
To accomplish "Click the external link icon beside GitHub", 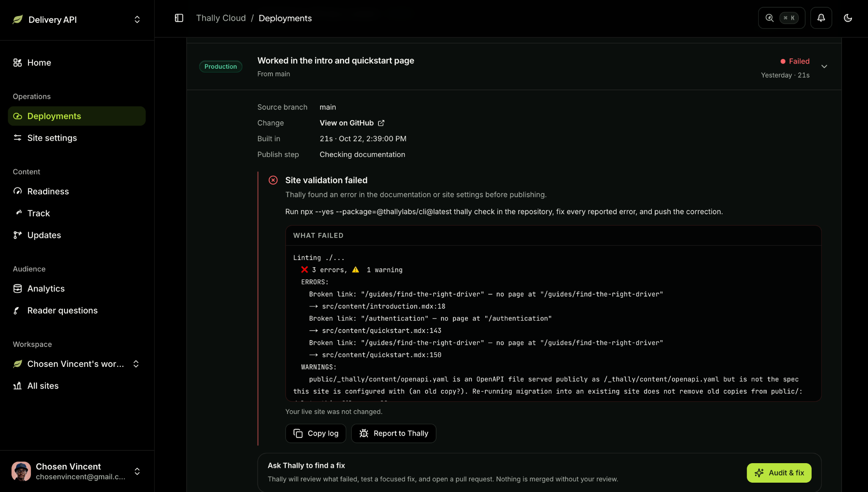I will (381, 123).
